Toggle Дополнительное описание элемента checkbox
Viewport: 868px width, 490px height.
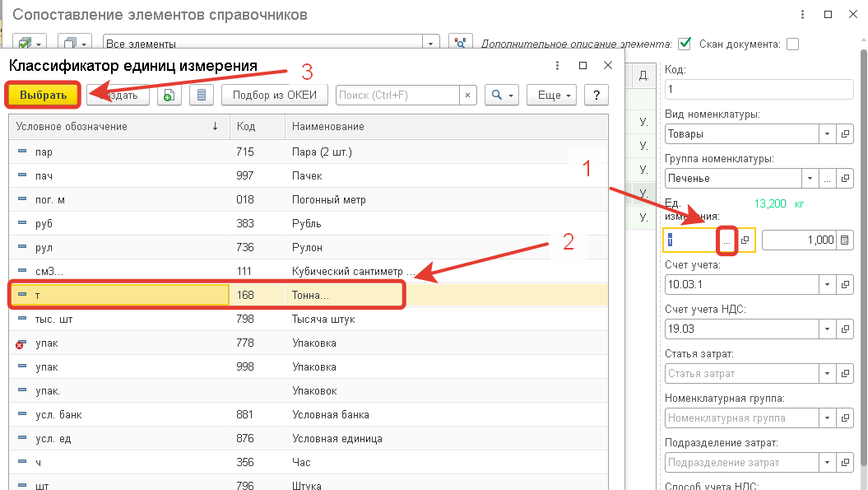pyautogui.click(x=685, y=43)
